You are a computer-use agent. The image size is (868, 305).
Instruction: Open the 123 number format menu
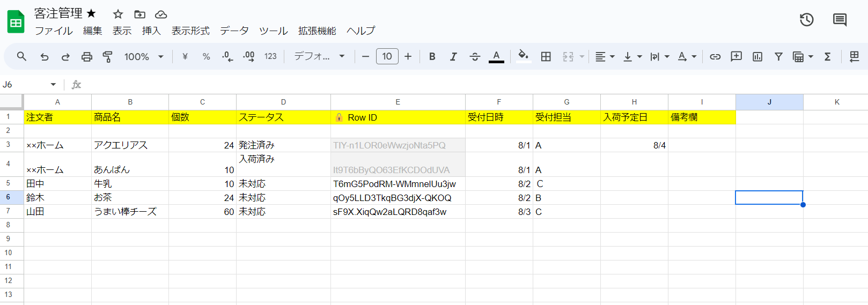[x=270, y=56]
